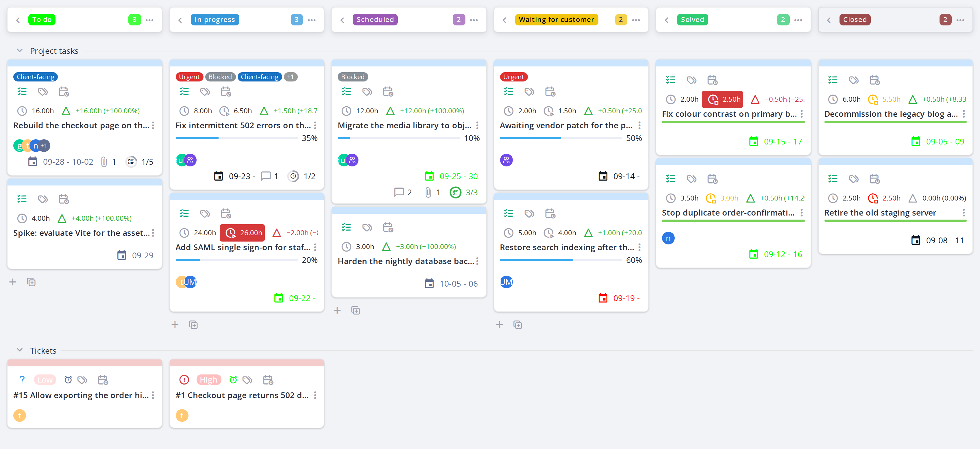Click tags icon on Rebuild the checkout page card
This screenshot has height=449, width=980.
42,91
